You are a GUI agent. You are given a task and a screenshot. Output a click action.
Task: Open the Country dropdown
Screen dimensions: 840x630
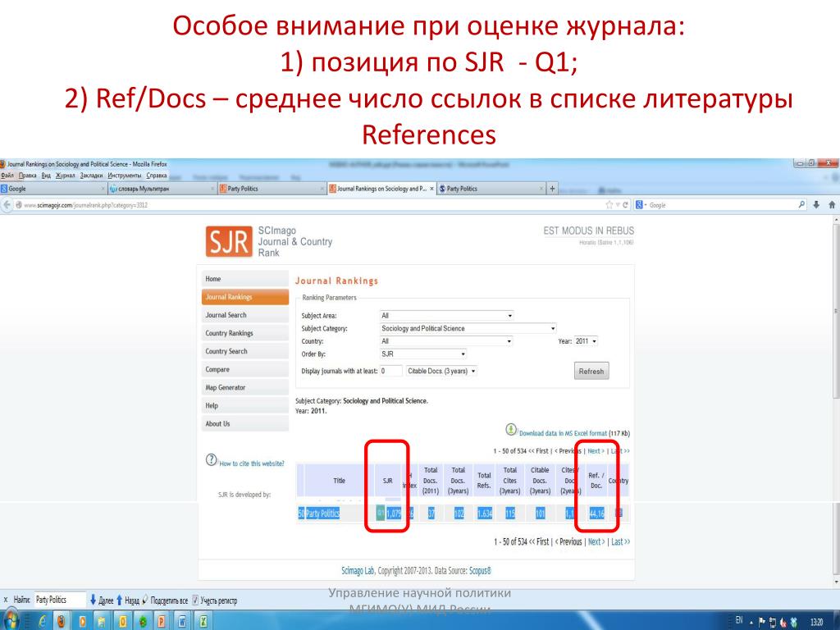pos(446,341)
